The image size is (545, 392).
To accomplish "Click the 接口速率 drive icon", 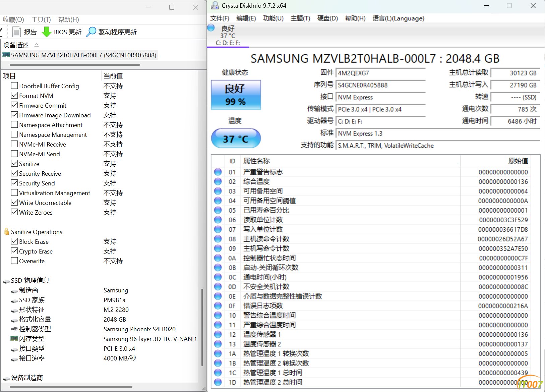I will click(x=14, y=359).
